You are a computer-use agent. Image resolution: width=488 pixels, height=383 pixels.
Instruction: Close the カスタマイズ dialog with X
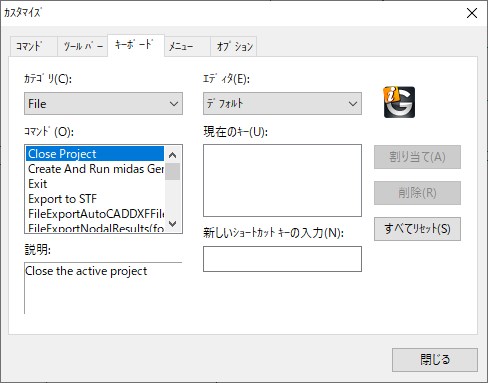pyautogui.click(x=472, y=13)
